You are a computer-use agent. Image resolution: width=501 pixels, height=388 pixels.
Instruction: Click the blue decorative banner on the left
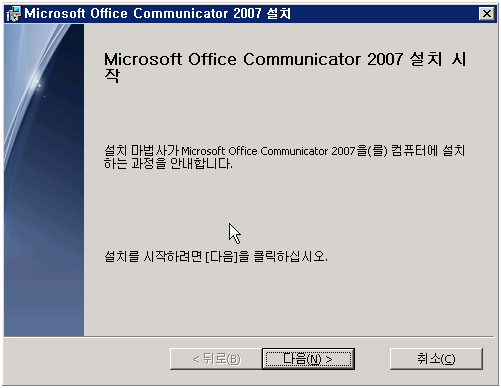(44, 180)
